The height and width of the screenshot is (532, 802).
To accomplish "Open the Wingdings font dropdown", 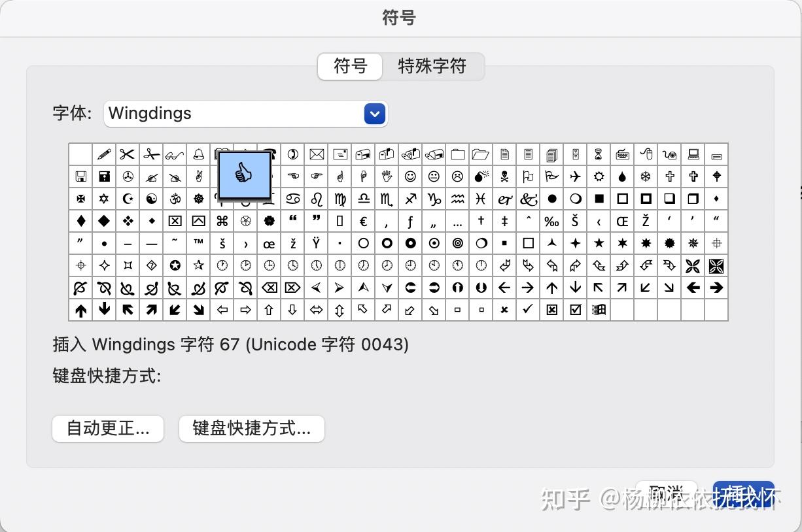I will click(x=374, y=113).
